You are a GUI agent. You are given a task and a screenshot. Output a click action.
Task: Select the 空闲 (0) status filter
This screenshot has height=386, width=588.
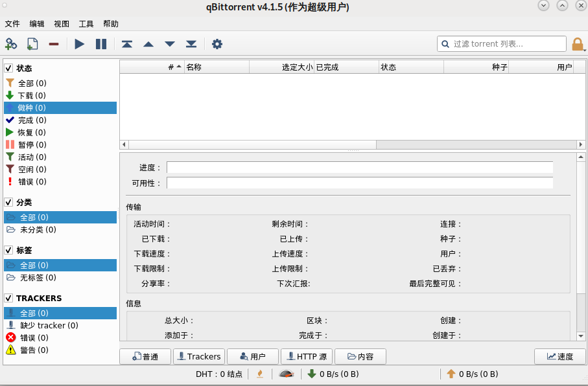click(x=60, y=170)
